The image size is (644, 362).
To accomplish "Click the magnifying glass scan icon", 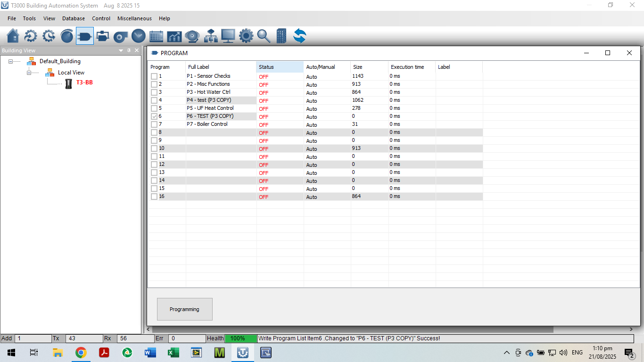I will click(264, 36).
